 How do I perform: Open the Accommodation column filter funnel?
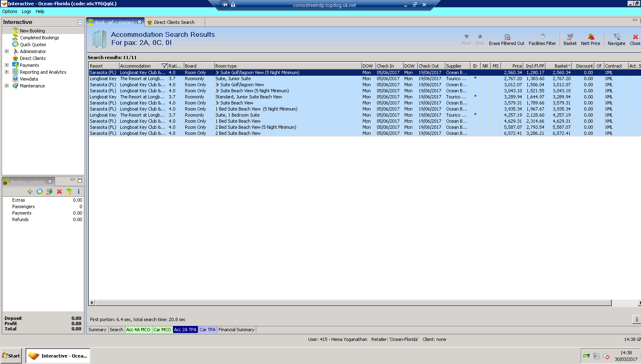tap(164, 66)
